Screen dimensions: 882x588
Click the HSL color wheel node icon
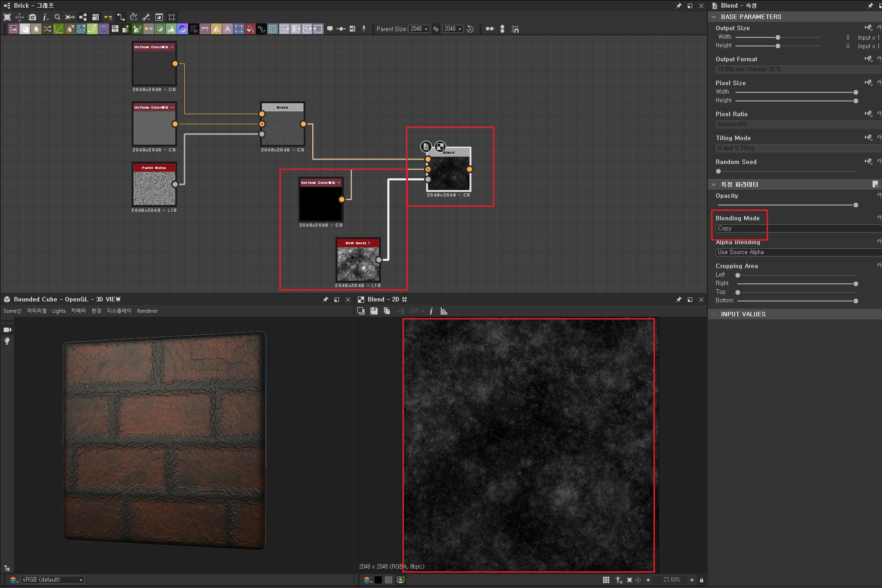click(x=183, y=29)
